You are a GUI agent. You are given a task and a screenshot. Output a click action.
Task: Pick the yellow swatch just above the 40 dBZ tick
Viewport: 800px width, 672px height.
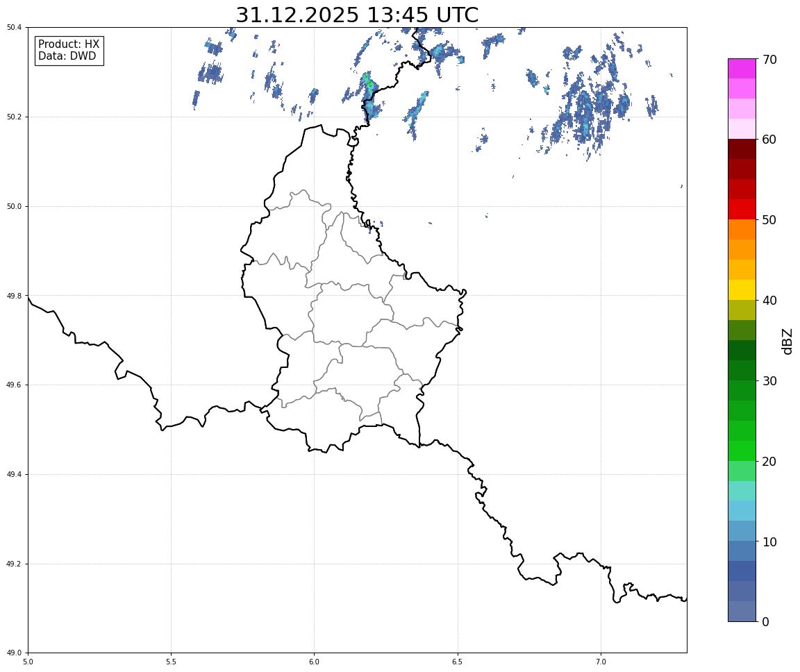pyautogui.click(x=742, y=289)
